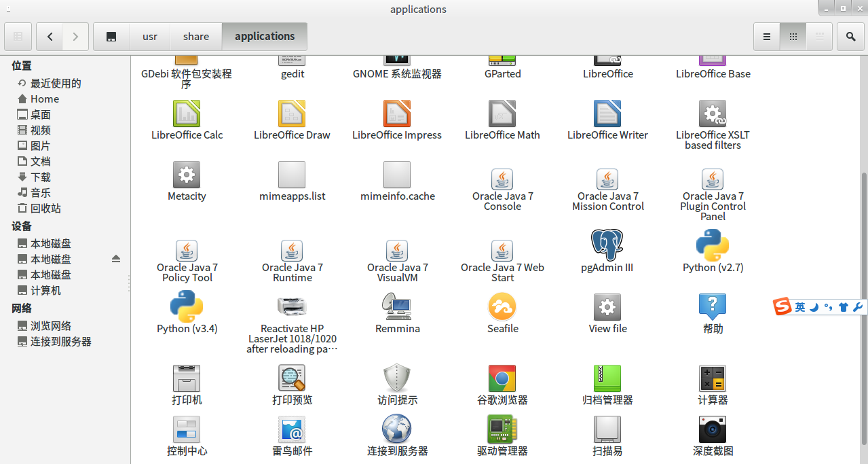Select the mimeinfo.cache file
The height and width of the screenshot is (464, 868).
pos(397,175)
